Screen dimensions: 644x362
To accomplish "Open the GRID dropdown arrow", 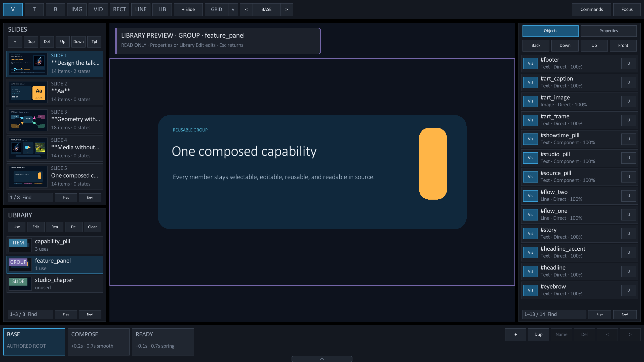I will pos(233,10).
